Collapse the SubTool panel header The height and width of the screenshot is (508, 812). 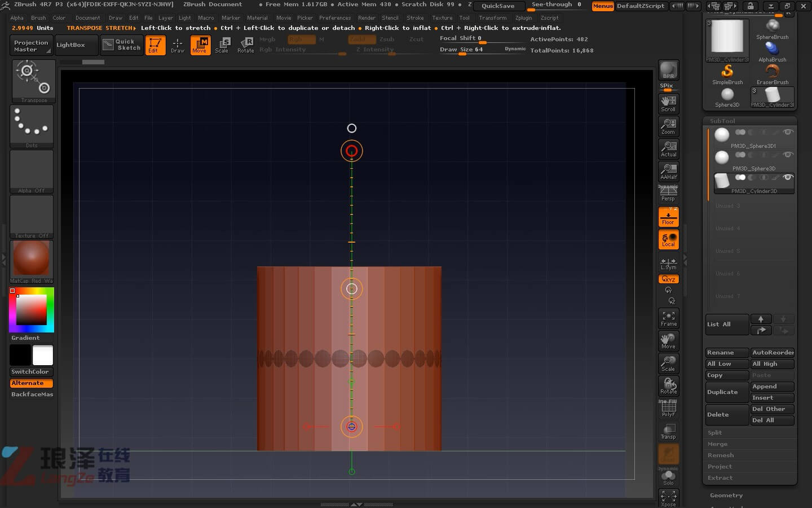point(722,121)
